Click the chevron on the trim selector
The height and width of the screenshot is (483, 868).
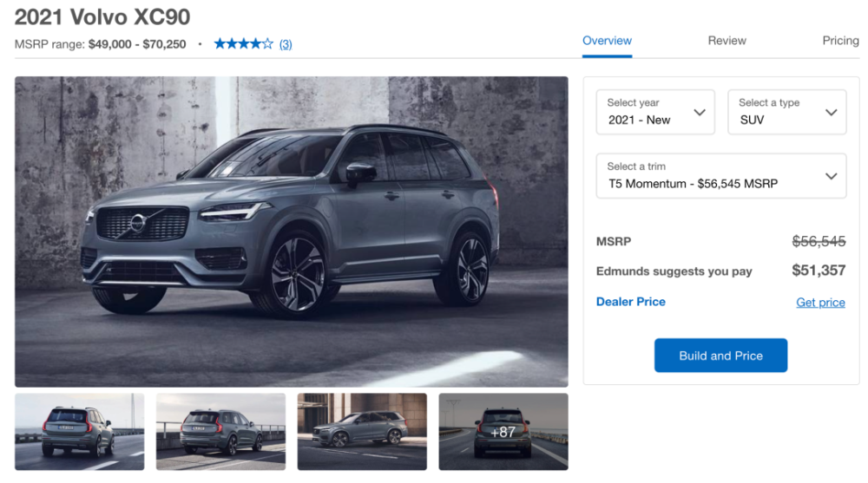pyautogui.click(x=831, y=176)
